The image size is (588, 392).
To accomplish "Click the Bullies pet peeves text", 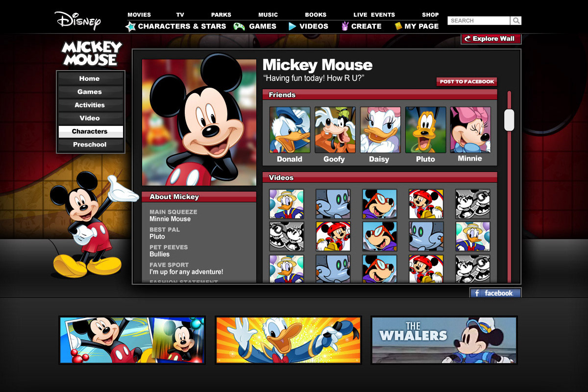I will [x=159, y=254].
